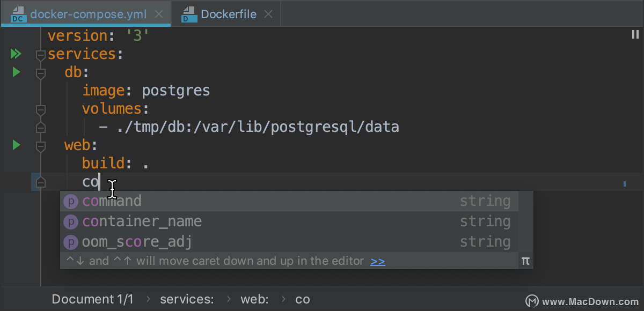Close the Dockerfile tab
Viewport: 644px width, 311px height.
268,14
